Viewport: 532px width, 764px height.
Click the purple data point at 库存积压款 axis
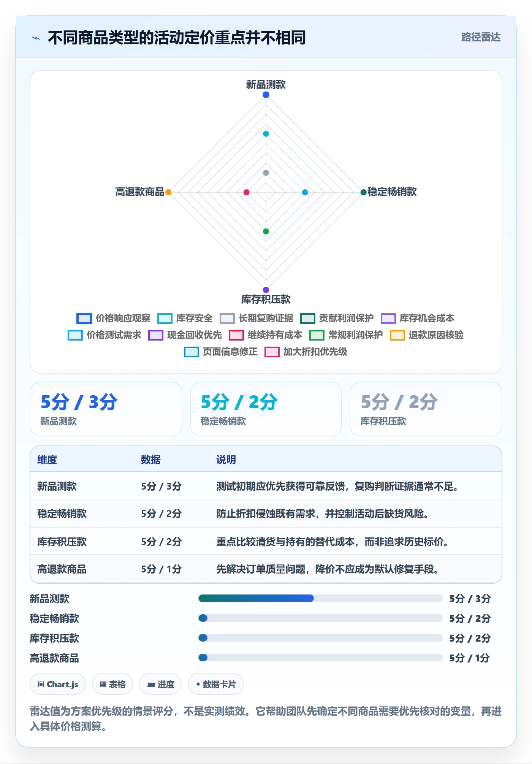(x=266, y=290)
